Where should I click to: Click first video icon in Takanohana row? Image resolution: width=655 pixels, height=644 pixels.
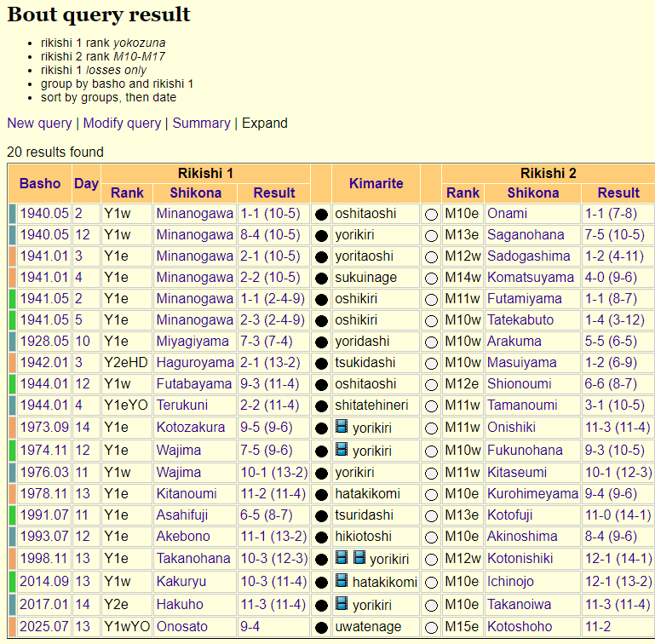(342, 557)
